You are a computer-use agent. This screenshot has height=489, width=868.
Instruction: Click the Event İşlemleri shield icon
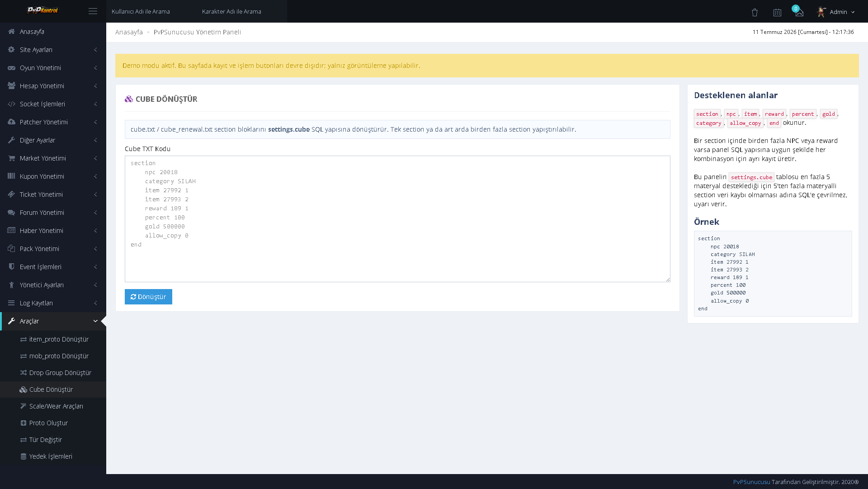pyautogui.click(x=11, y=267)
